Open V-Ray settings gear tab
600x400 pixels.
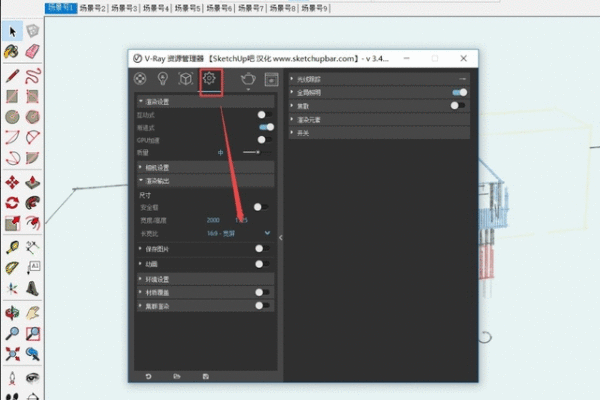(209, 79)
